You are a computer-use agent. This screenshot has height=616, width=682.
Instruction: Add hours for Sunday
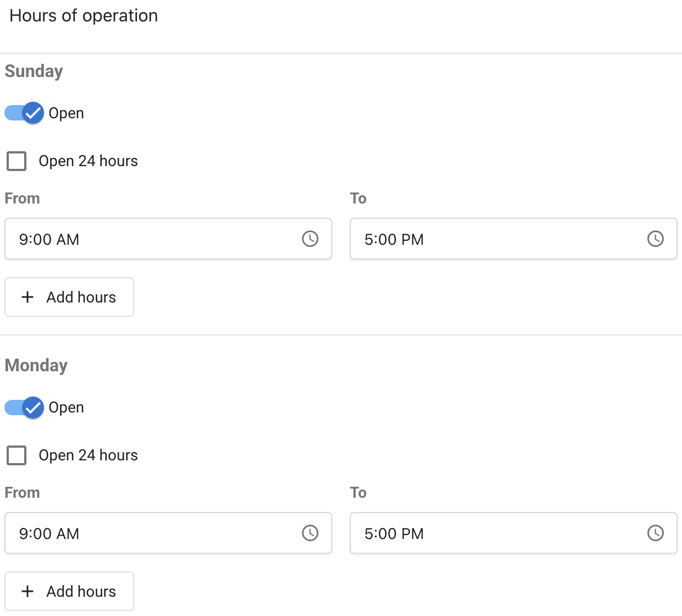(x=69, y=297)
